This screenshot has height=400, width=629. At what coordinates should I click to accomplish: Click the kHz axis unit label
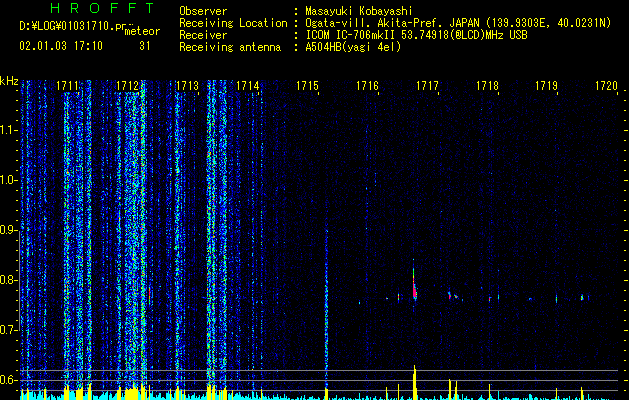pos(9,81)
